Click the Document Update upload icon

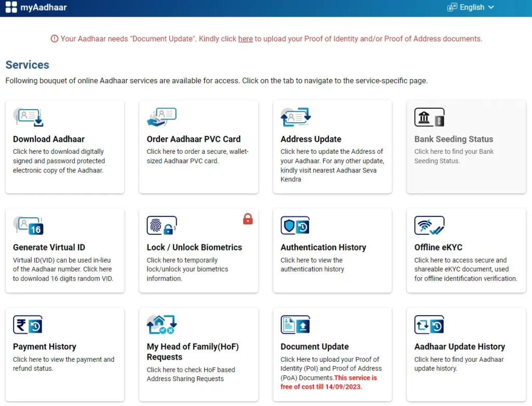tap(295, 324)
